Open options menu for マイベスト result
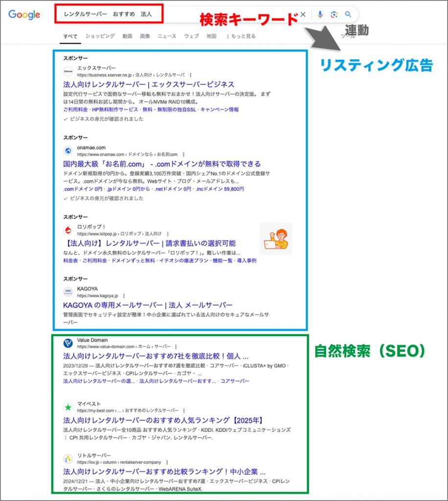 [x=184, y=410]
